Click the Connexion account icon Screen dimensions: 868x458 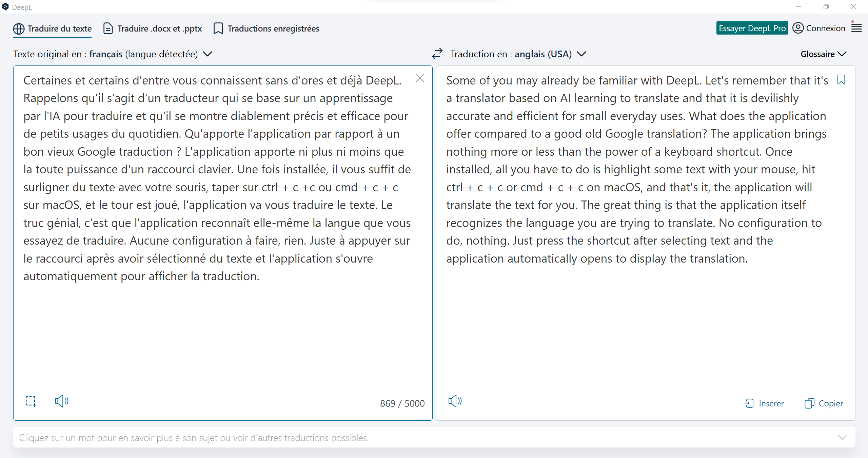click(x=798, y=28)
